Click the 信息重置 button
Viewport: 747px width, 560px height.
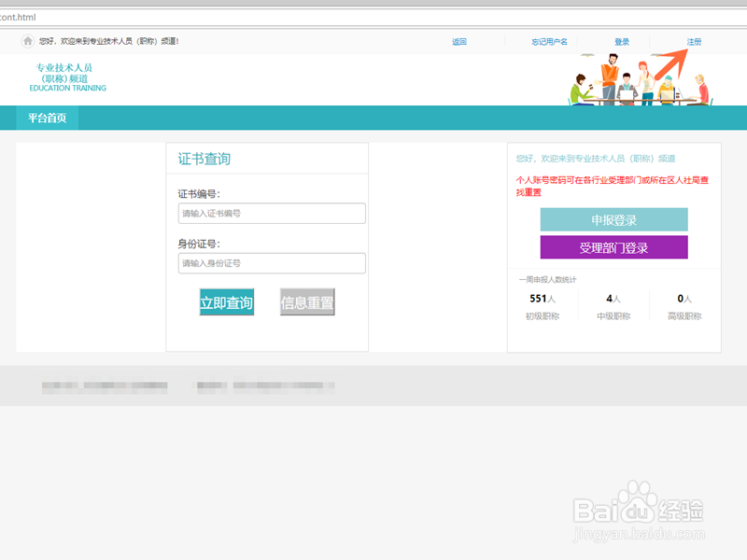(307, 301)
